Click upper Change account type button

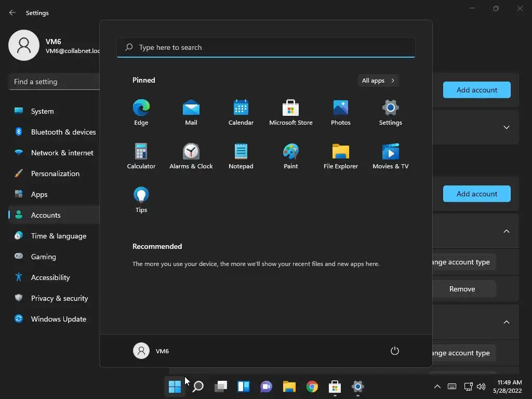click(463, 262)
